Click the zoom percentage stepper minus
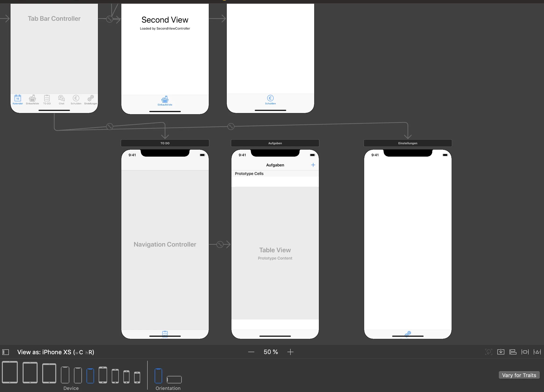 (251, 352)
